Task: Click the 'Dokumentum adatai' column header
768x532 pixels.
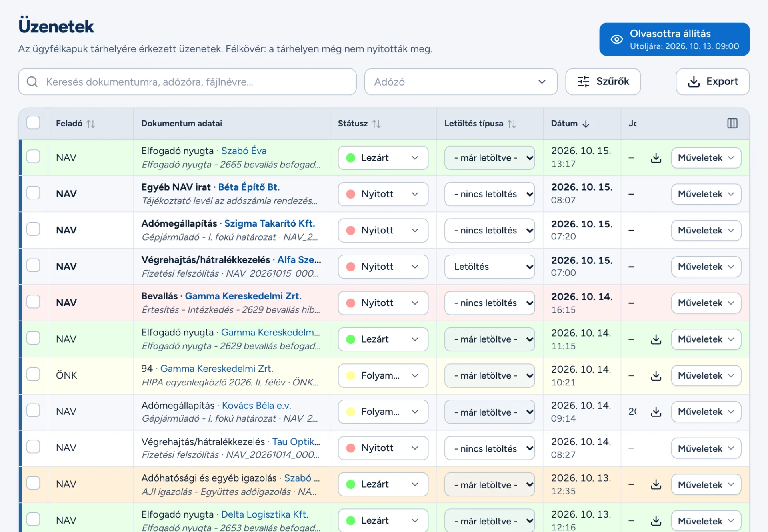Action: tap(182, 124)
